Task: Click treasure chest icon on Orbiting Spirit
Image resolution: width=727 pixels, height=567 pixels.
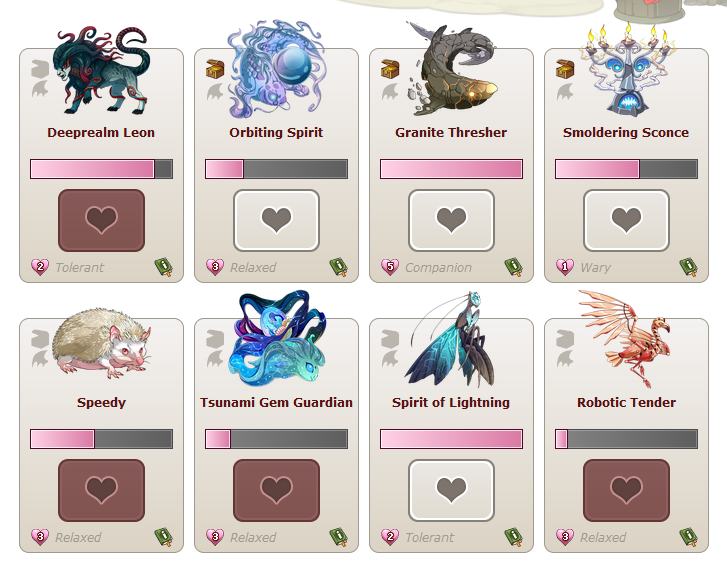Action: point(215,69)
